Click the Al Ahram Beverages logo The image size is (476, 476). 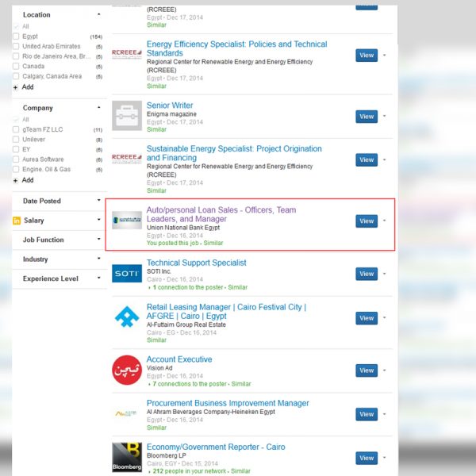click(126, 413)
